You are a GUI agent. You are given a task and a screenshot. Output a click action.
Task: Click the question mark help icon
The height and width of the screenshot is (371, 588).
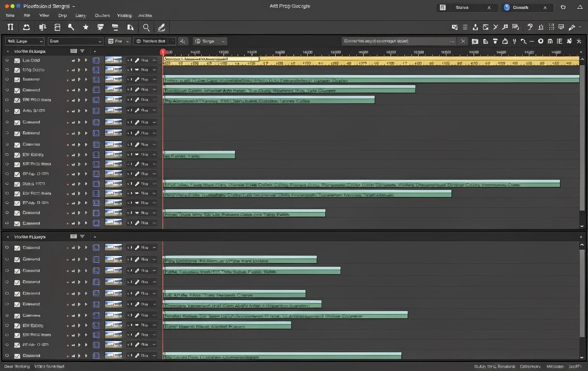point(530,28)
